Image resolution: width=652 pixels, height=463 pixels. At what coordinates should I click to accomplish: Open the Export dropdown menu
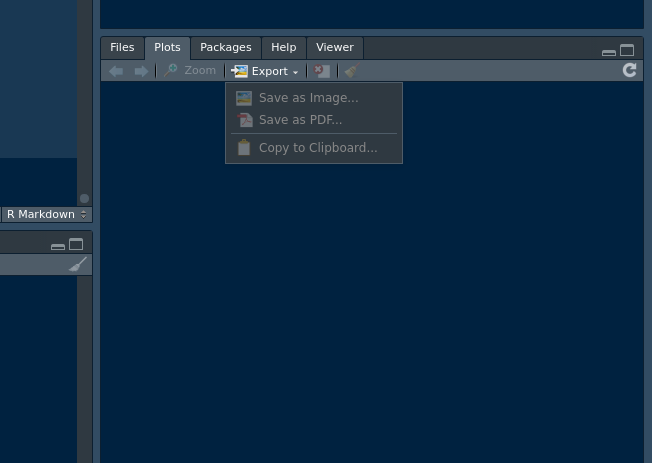(x=265, y=71)
